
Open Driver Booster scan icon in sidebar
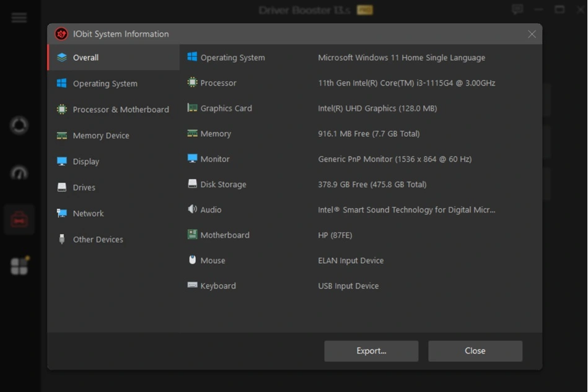pyautogui.click(x=19, y=125)
